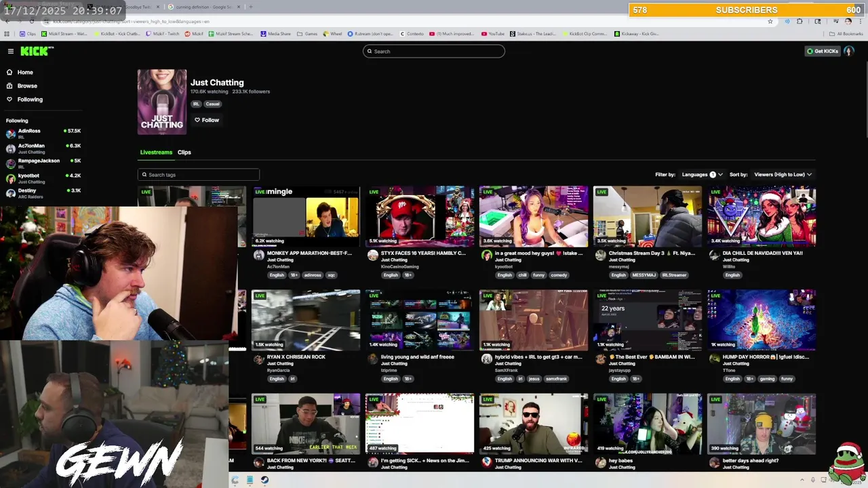Click the green KICK logo
The image size is (868, 488).
pos(36,51)
